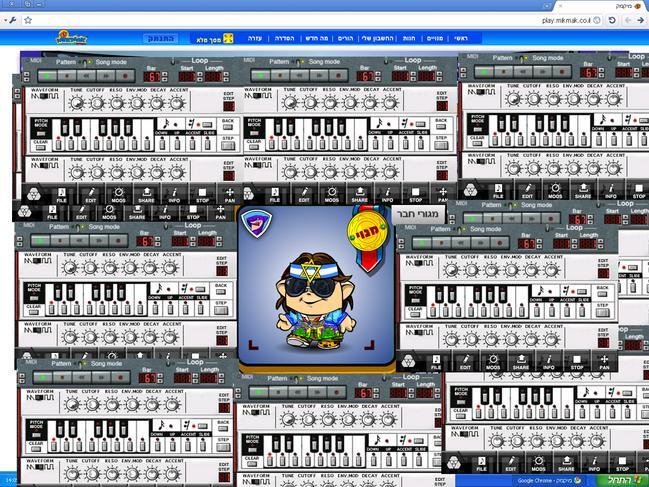Open INFO in the top-right synth panel toolbar
Image resolution: width=649 pixels, height=487 pixels.
[x=611, y=191]
